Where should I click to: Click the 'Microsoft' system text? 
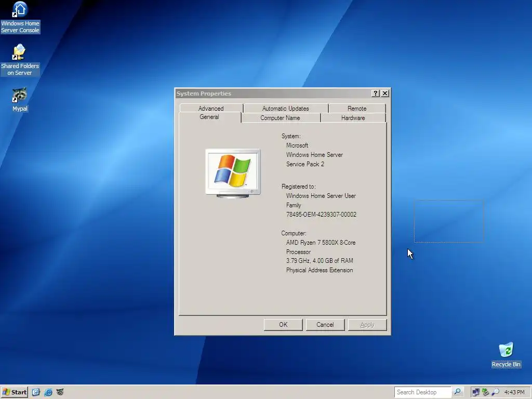(x=297, y=145)
